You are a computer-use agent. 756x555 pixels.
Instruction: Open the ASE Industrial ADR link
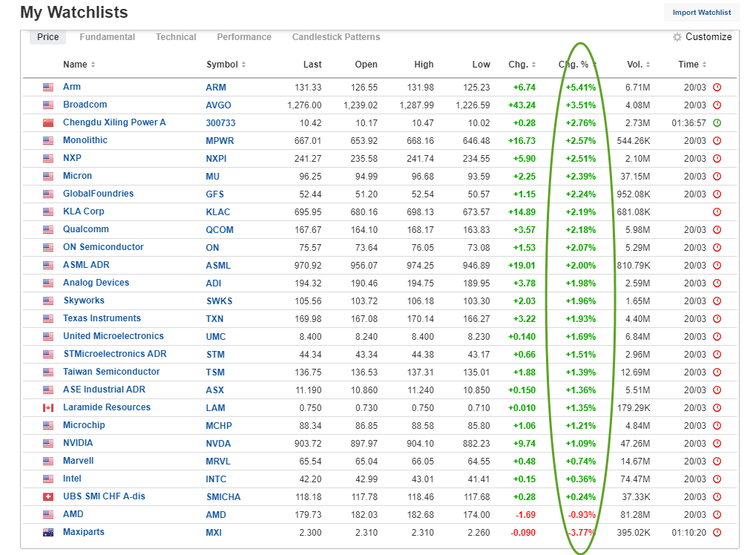[104, 390]
